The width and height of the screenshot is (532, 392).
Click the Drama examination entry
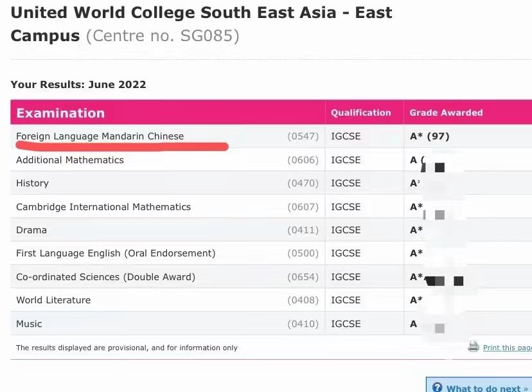[x=31, y=230]
